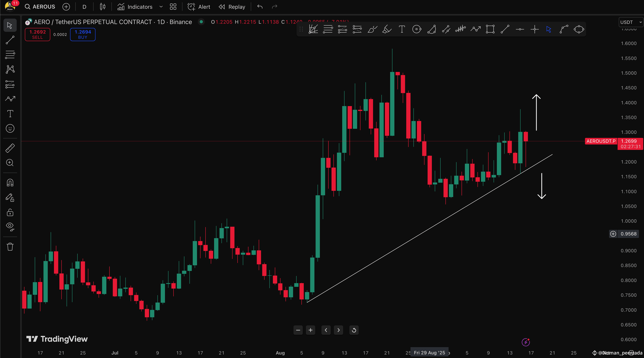Undo the last chart action

tap(260, 7)
